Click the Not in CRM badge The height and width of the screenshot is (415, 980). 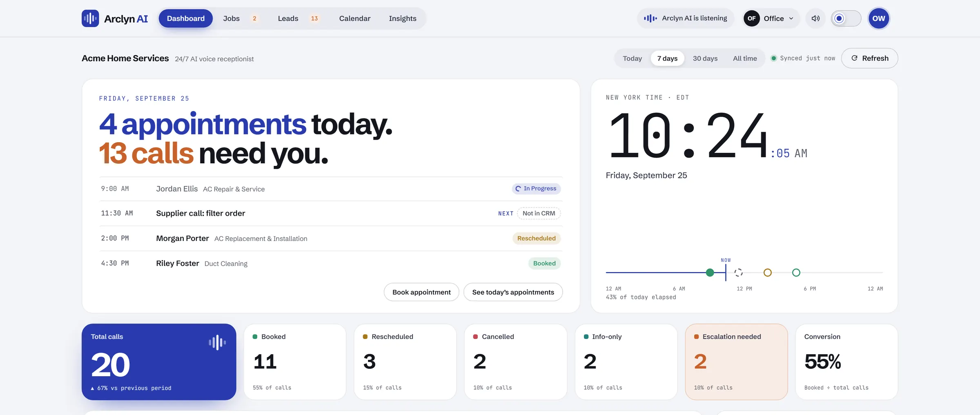pyautogui.click(x=539, y=213)
